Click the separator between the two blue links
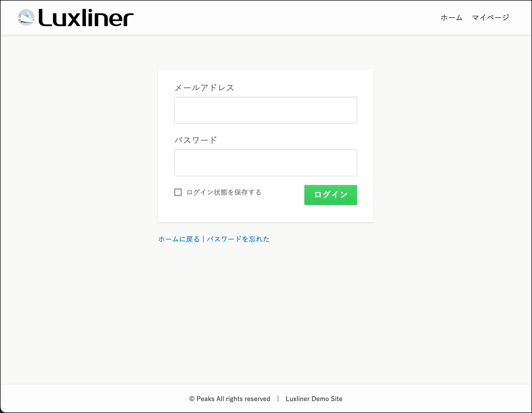Screen dimensions: 532x413 (203, 239)
